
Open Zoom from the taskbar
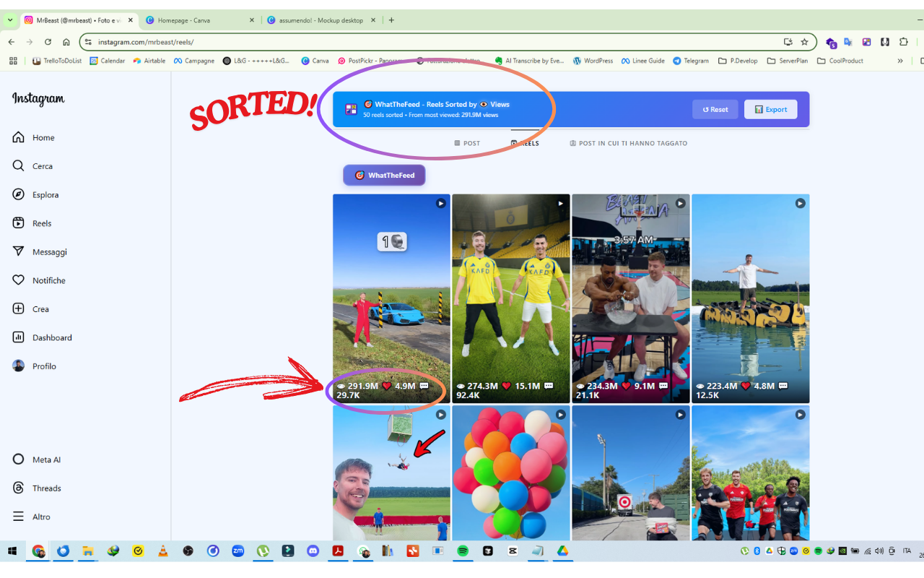tap(238, 551)
